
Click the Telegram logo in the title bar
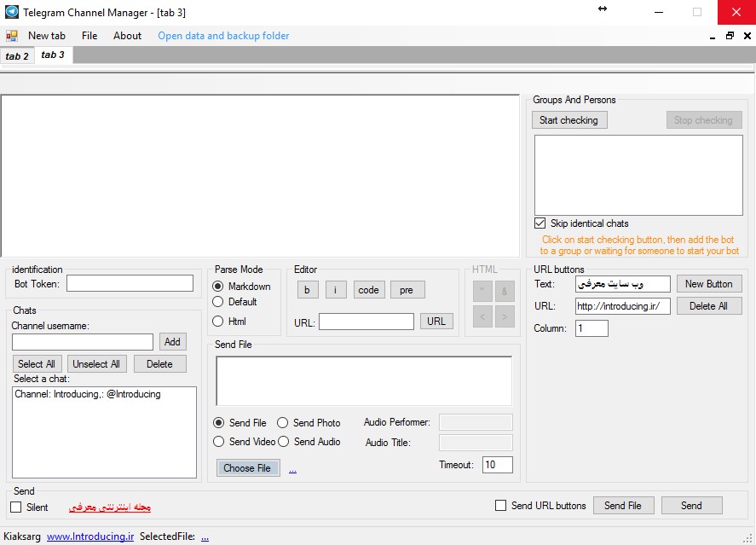[x=12, y=12]
